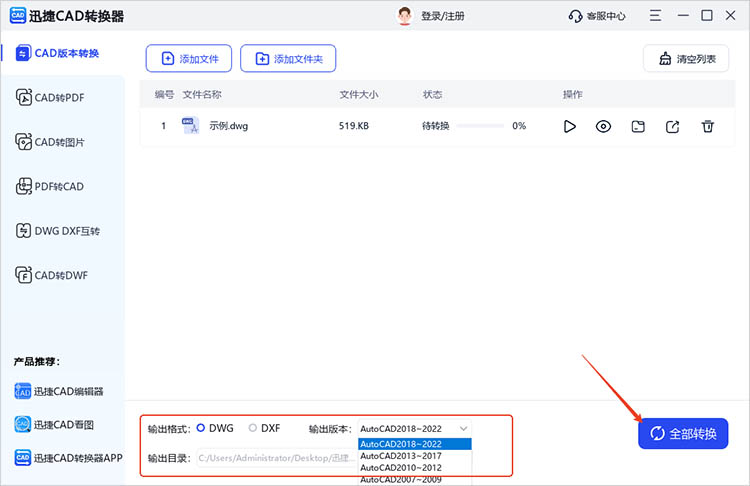
Task: Switch to CAD转PDF mode
Action: [50, 98]
